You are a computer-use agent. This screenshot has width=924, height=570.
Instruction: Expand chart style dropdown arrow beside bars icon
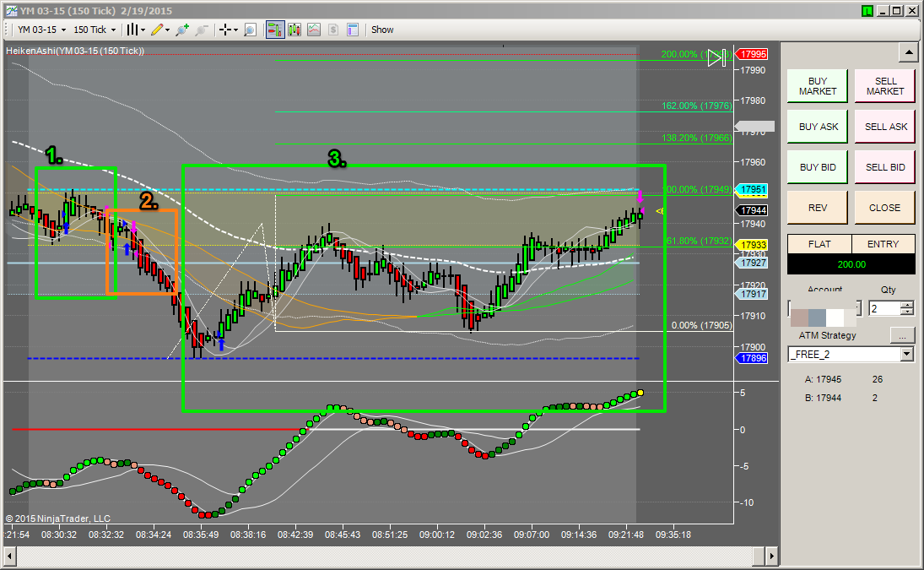click(x=143, y=30)
